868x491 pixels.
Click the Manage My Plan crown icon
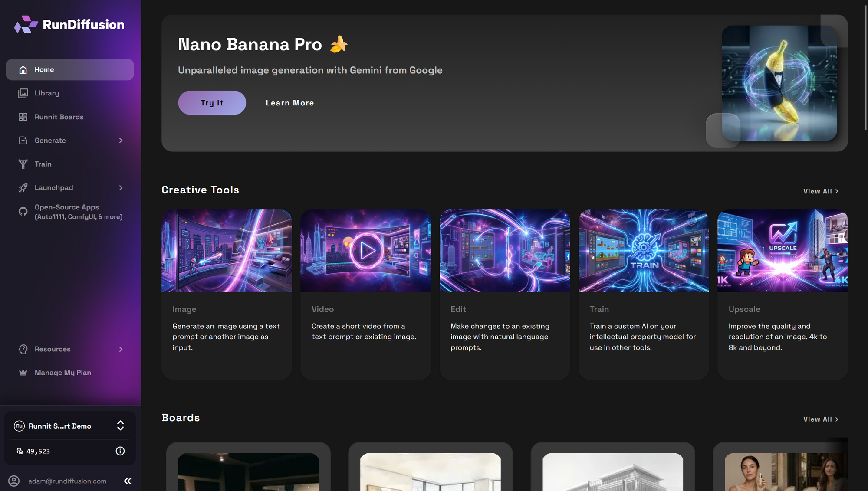[x=23, y=373]
